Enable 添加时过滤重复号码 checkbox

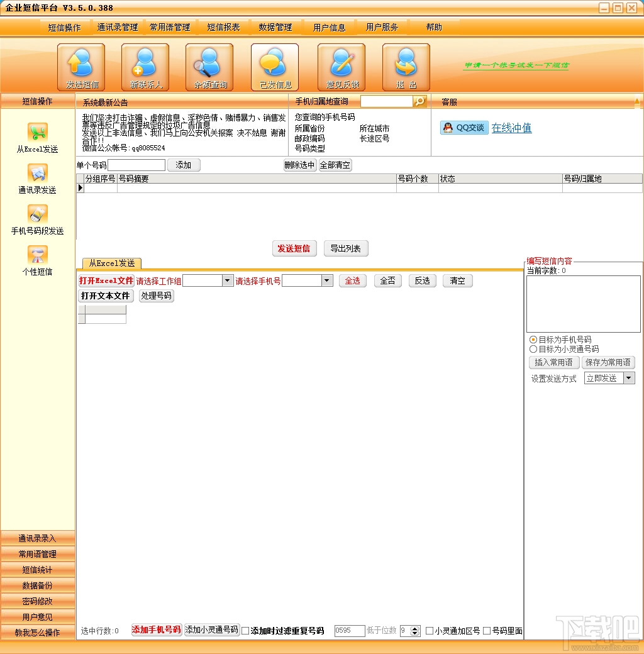point(246,631)
